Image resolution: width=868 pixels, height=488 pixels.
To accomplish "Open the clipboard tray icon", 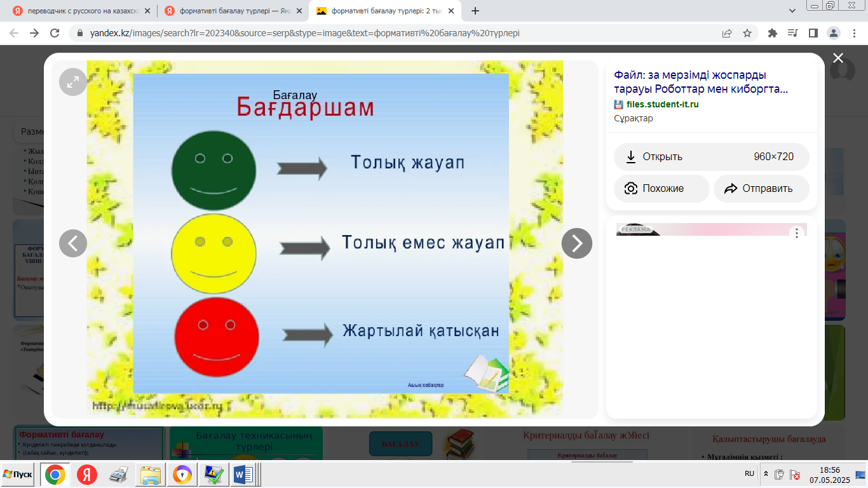I will pos(780,474).
